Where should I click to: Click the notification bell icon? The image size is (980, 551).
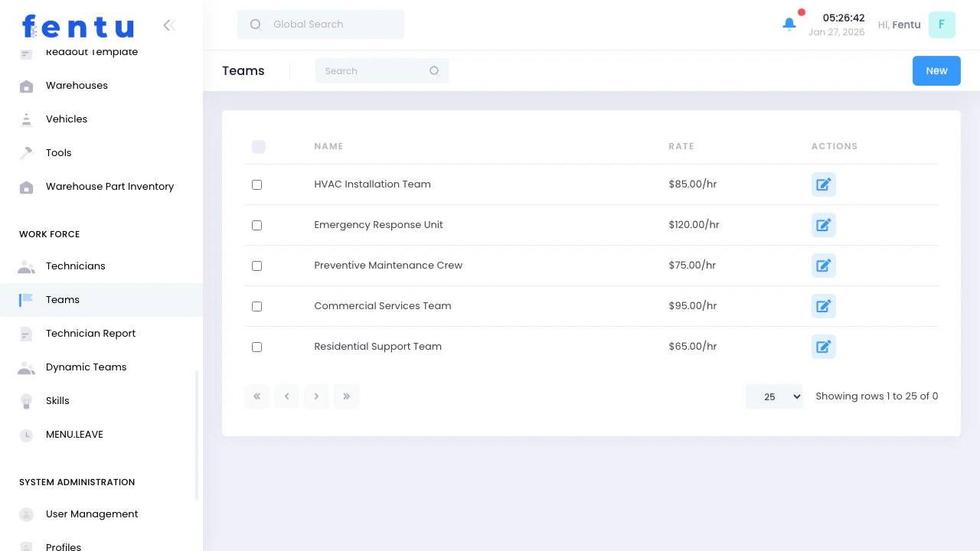pos(789,24)
